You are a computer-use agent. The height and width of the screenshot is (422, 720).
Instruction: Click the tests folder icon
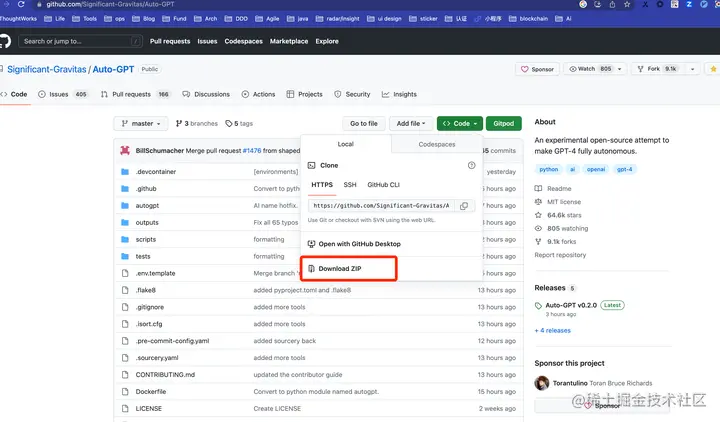(x=125, y=256)
